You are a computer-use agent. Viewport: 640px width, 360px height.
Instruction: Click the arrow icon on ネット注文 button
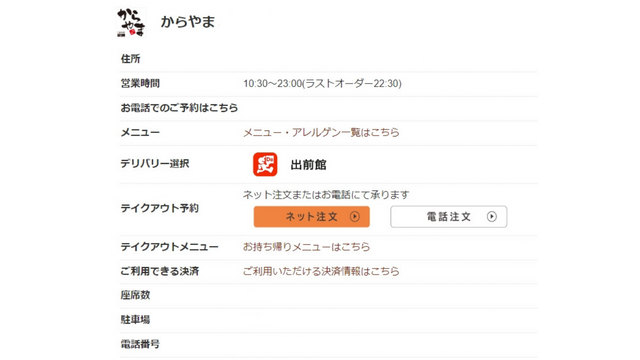(355, 216)
